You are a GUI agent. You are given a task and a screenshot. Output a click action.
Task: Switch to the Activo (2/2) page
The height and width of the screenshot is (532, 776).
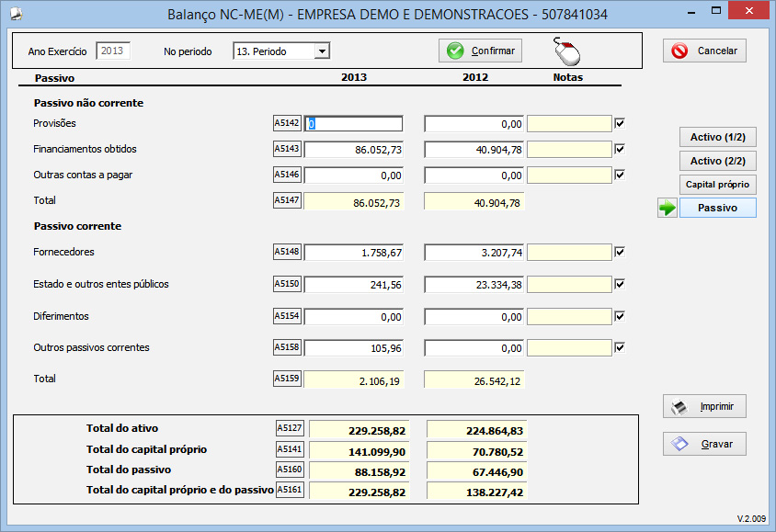click(717, 161)
